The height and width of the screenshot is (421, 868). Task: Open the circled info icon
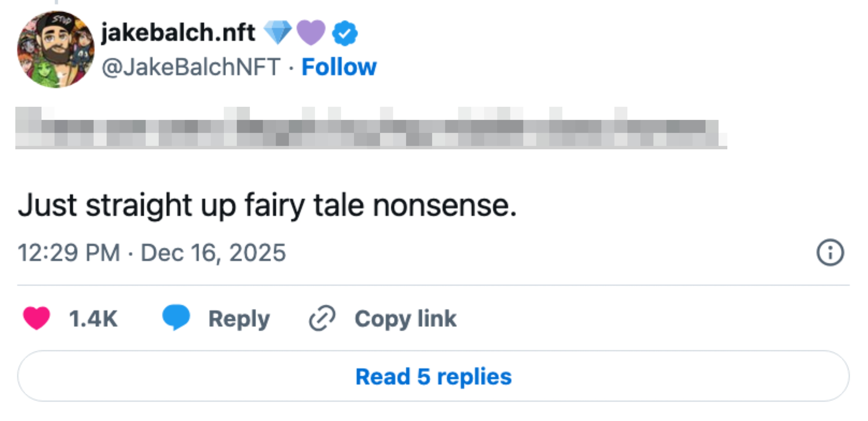tap(830, 253)
